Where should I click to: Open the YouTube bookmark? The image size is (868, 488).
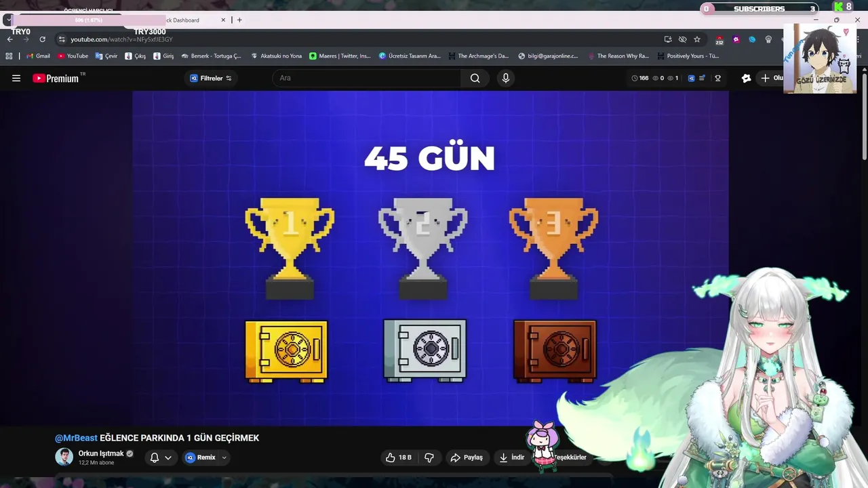pyautogui.click(x=73, y=56)
